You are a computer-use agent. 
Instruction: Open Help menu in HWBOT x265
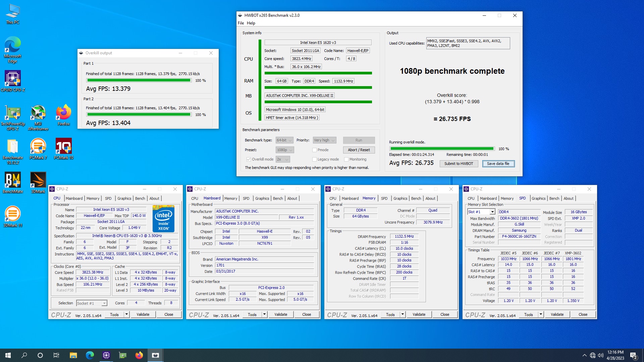point(251,23)
